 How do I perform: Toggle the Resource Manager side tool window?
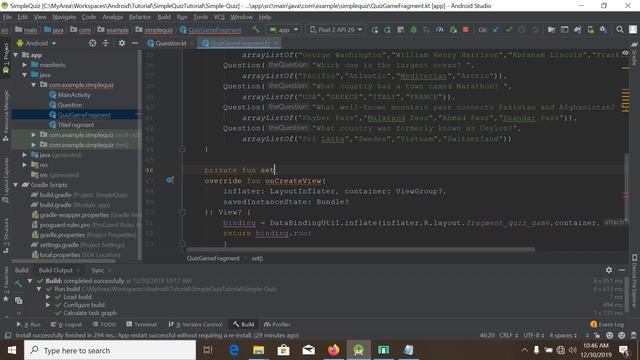pos(6,116)
